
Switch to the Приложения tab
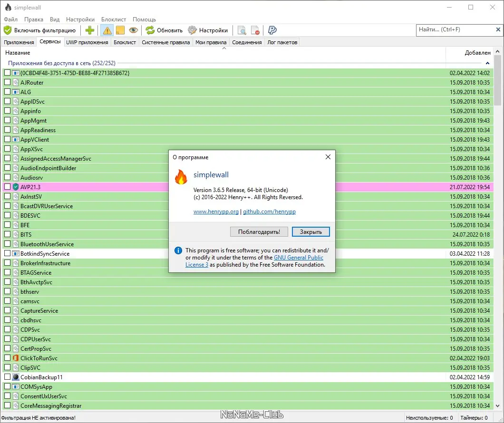[x=19, y=42]
